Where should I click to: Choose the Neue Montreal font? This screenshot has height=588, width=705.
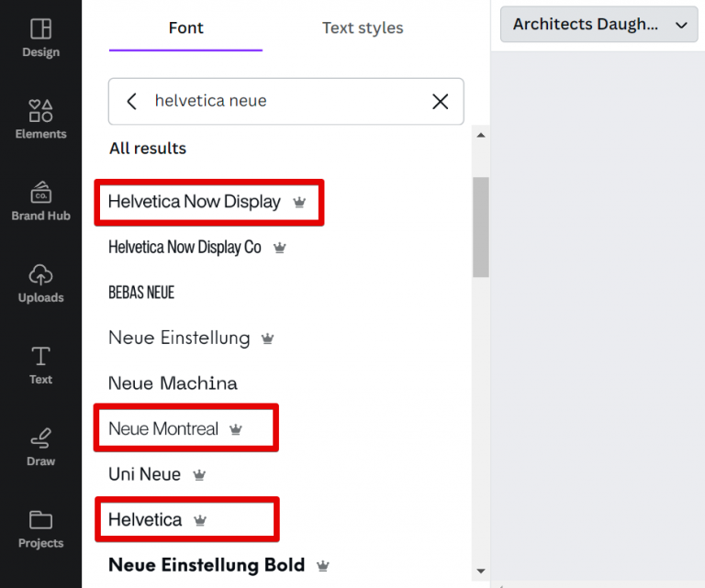pos(163,428)
